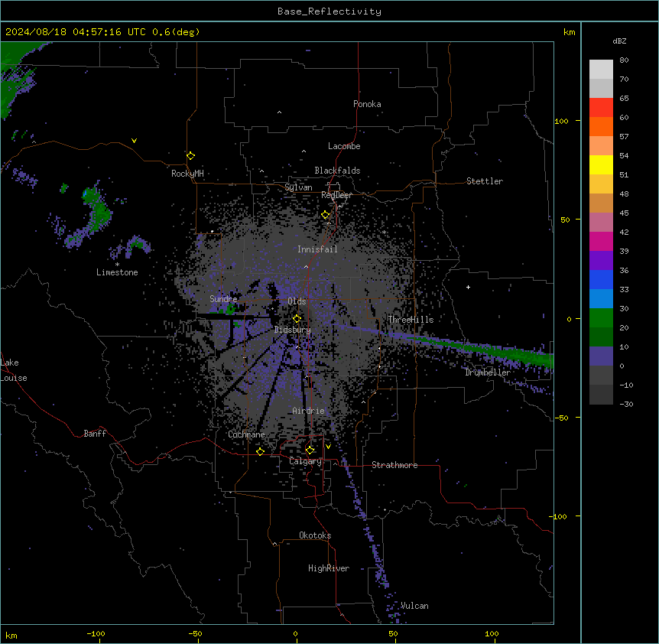This screenshot has height=644, width=659.
Task: Click the white caret marker west of Ponoka
Action: 279,112
